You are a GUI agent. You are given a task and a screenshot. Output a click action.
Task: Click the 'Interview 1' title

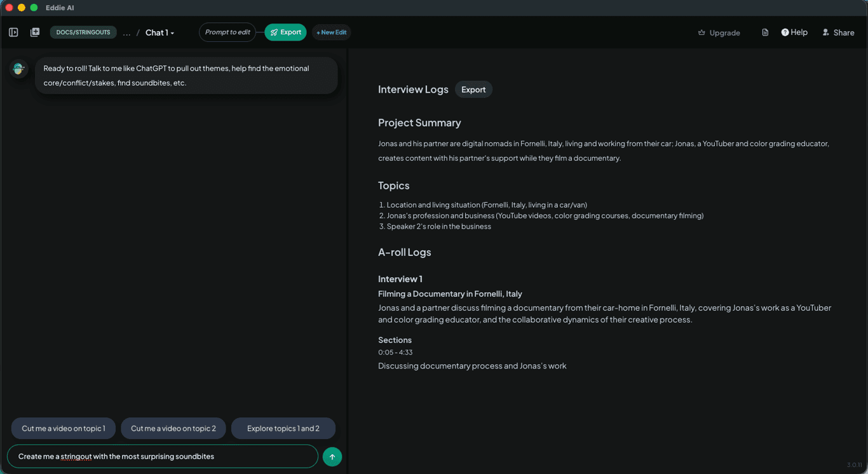(400, 279)
